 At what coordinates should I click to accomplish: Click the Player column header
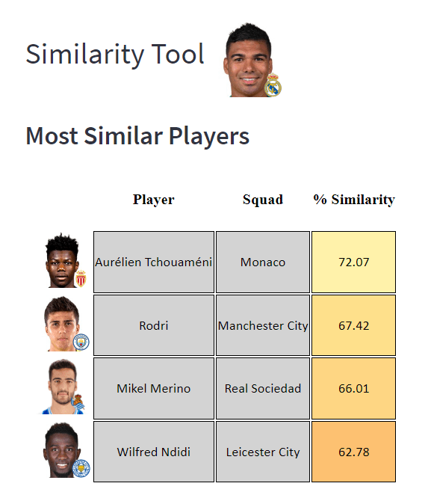pyautogui.click(x=154, y=200)
